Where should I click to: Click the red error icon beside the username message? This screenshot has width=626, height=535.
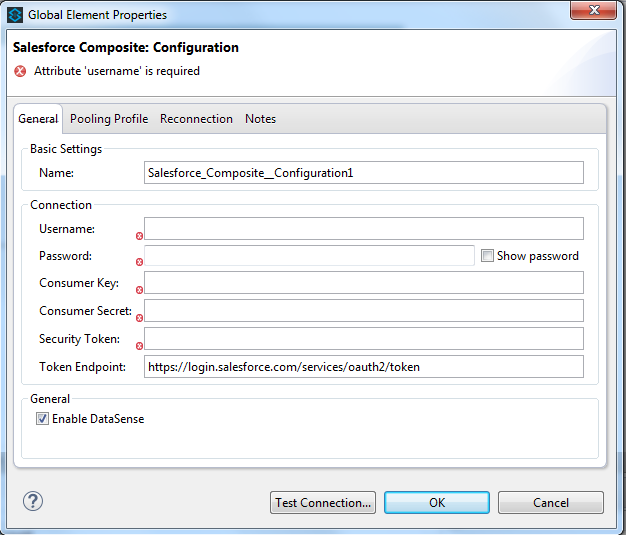point(20,71)
